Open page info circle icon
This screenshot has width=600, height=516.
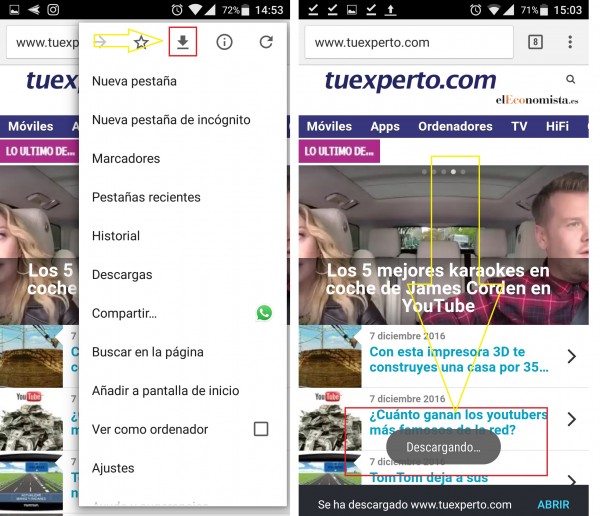point(224,42)
